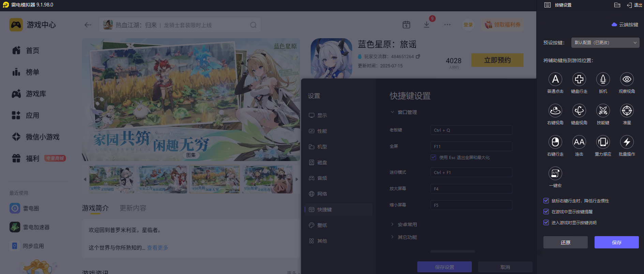This screenshot has height=274, width=644.
Task: Select the 右键行走 mouse icon
Action: click(555, 142)
